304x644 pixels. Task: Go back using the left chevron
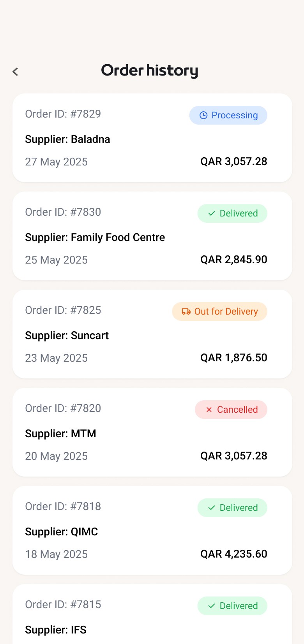(x=15, y=72)
